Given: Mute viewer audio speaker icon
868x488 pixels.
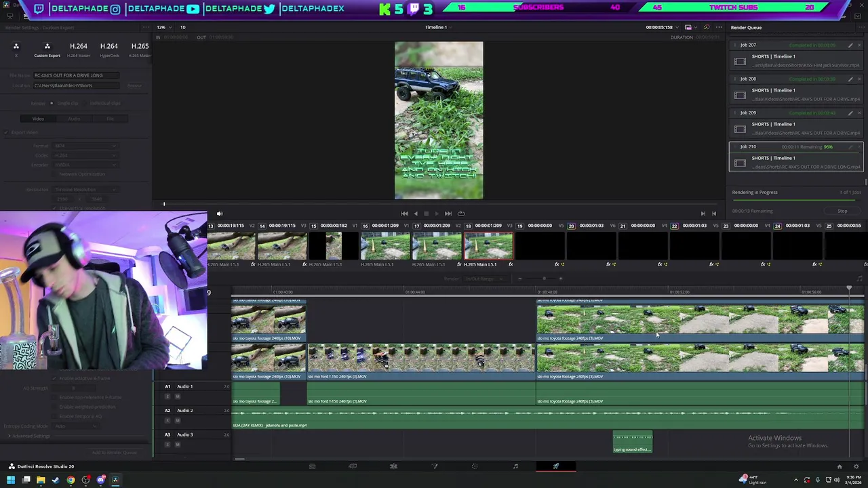Looking at the screenshot, I should tap(219, 213).
